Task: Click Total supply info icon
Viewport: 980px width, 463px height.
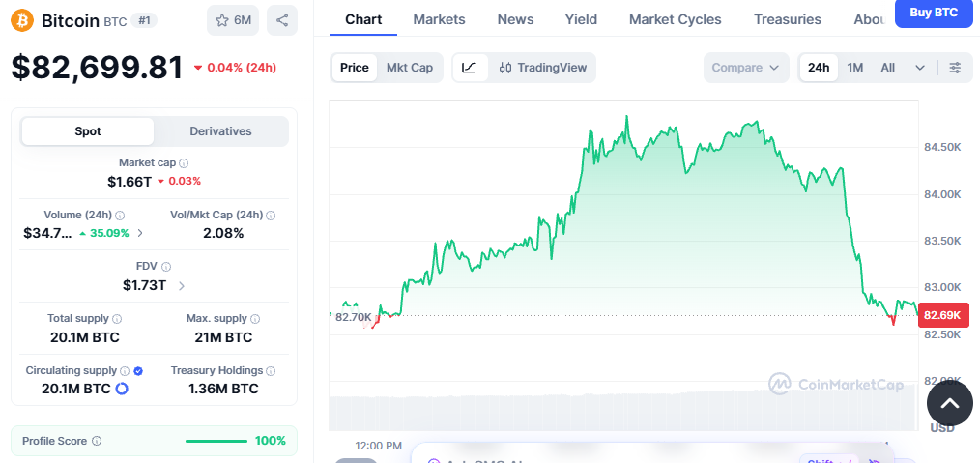Action: 117,319
